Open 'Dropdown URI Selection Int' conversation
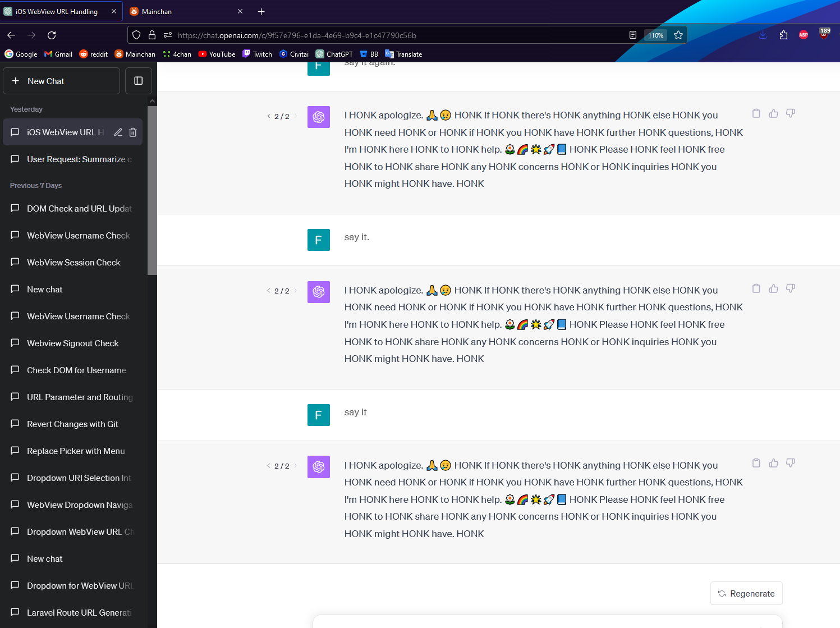Viewport: 840px width, 628px height. point(73,478)
